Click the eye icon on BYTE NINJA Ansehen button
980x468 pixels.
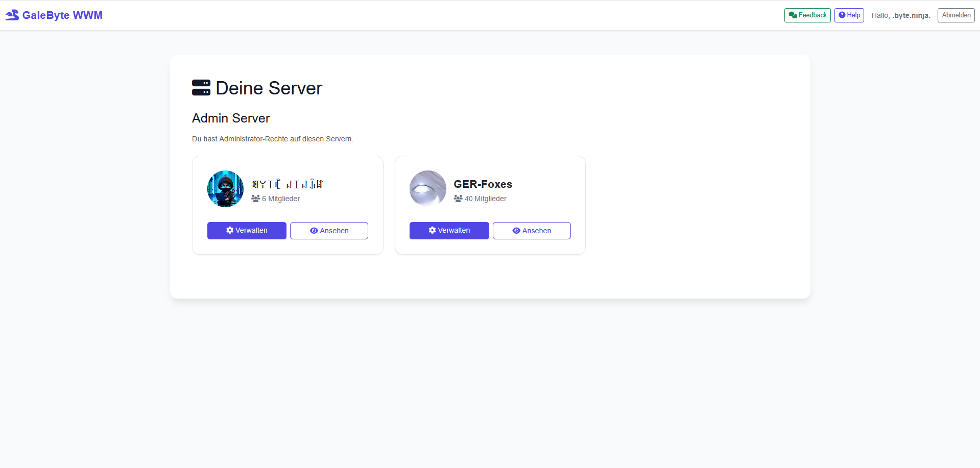[x=314, y=230]
